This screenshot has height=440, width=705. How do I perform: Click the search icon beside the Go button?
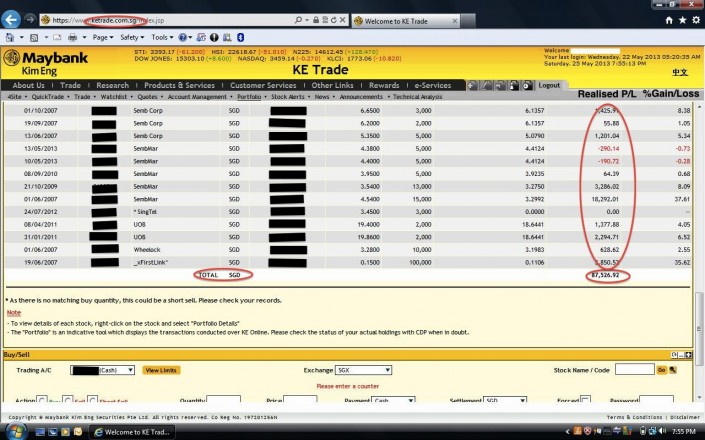coord(673,370)
